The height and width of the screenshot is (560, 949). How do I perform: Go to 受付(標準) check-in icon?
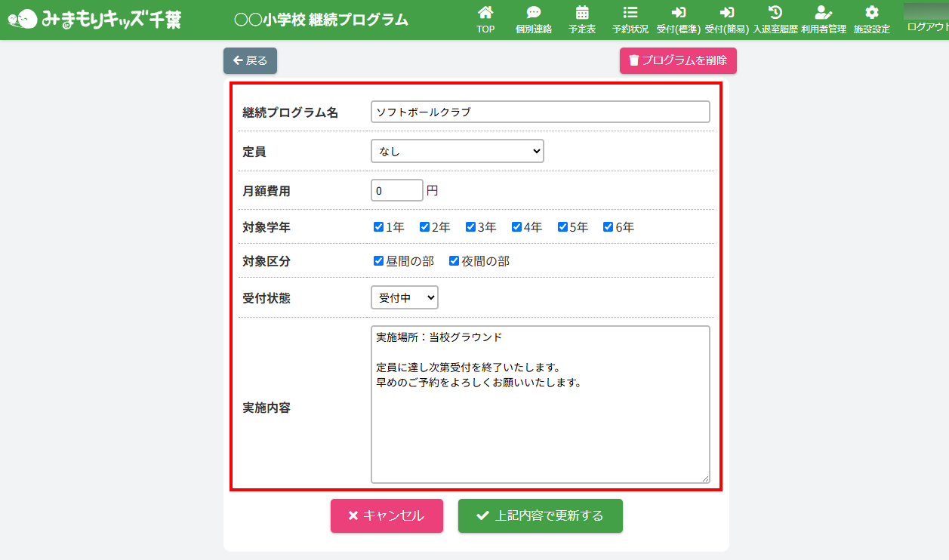coord(679,13)
